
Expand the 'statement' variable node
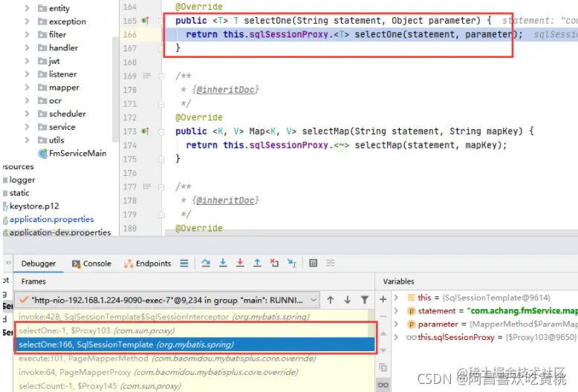pos(396,310)
